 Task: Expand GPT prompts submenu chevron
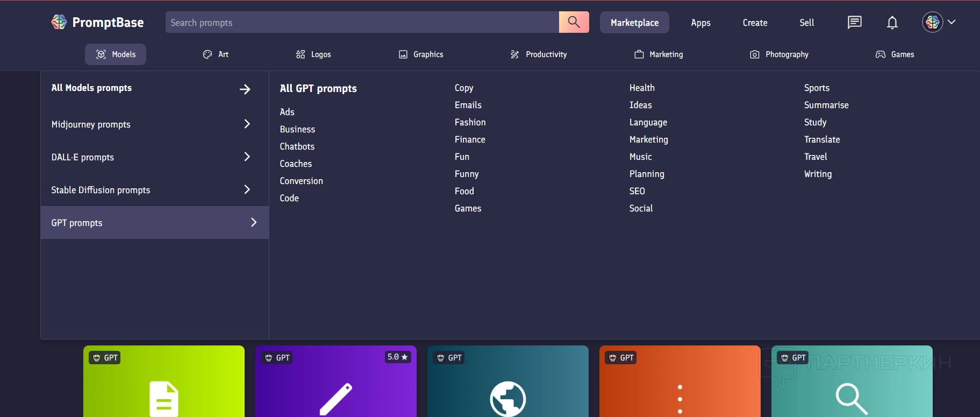tap(254, 222)
